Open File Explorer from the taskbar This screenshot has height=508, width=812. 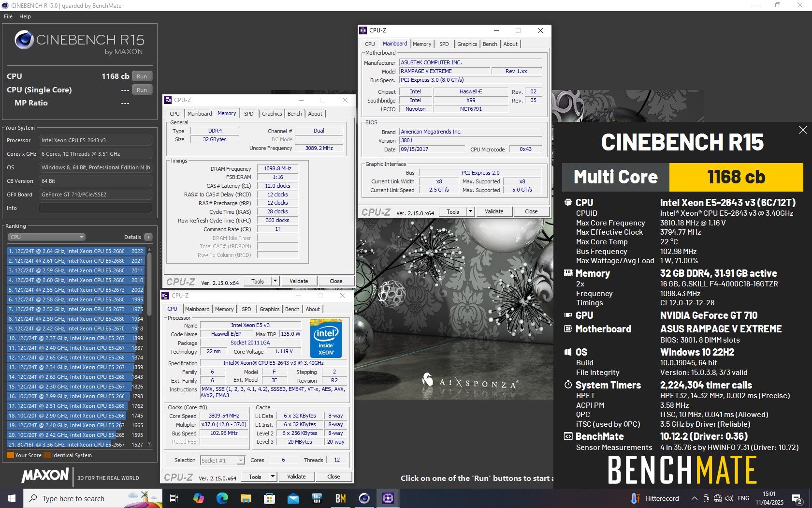coord(246,498)
